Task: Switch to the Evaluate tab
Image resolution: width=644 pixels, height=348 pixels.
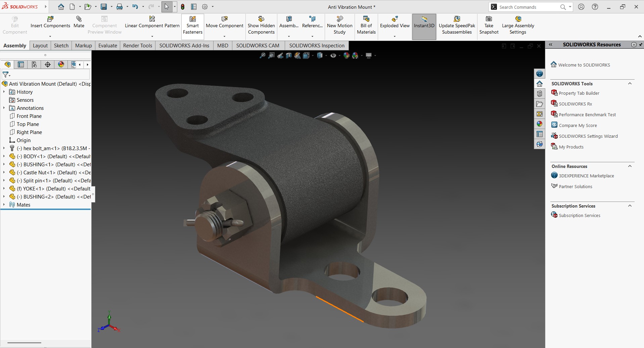Action: pos(107,45)
